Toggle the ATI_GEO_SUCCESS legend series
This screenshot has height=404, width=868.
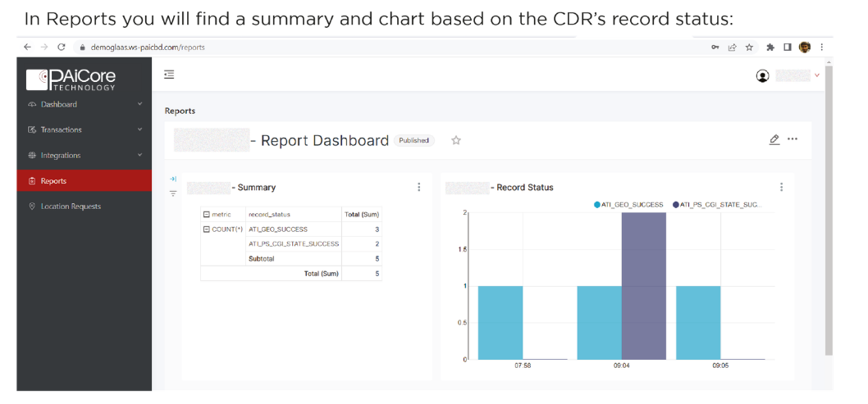tap(629, 204)
